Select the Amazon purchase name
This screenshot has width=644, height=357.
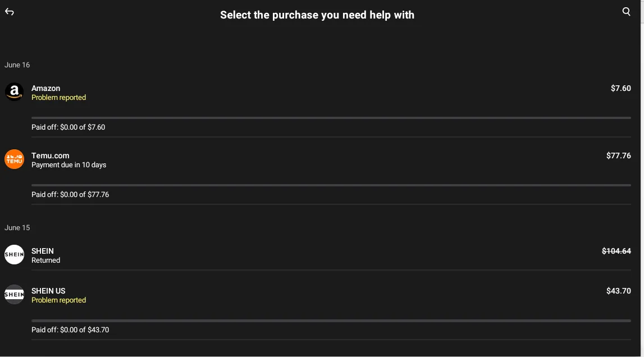click(x=45, y=88)
